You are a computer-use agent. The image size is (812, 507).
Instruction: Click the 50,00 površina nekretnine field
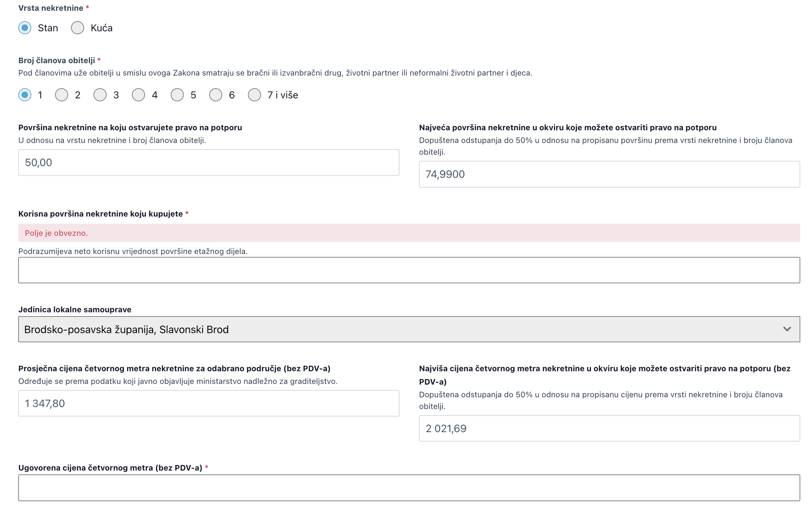[209, 162]
